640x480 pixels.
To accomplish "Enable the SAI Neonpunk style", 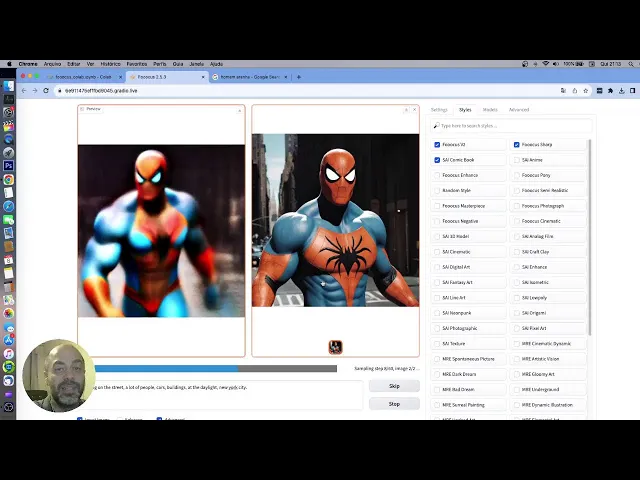I will tap(437, 313).
